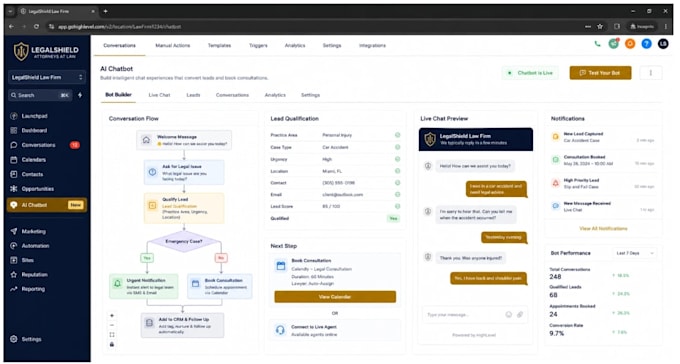Open the Last 7 Days dropdown
This screenshot has width=680, height=364.
tap(634, 253)
